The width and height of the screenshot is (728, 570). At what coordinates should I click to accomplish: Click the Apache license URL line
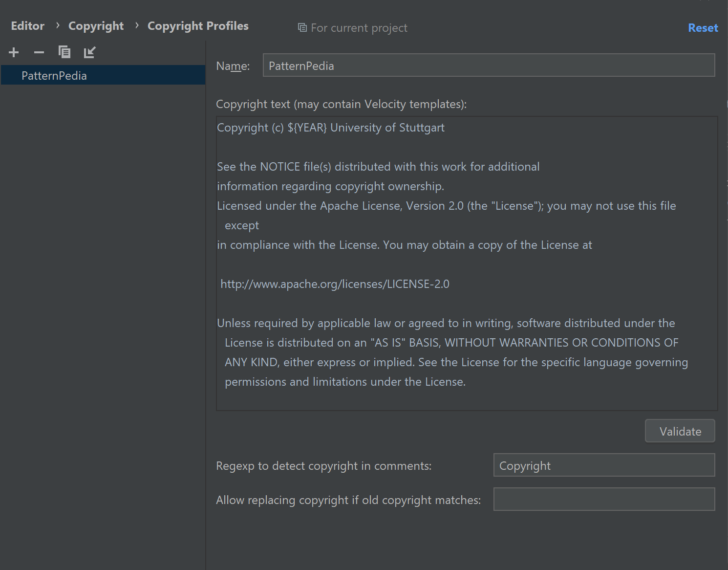[335, 284]
